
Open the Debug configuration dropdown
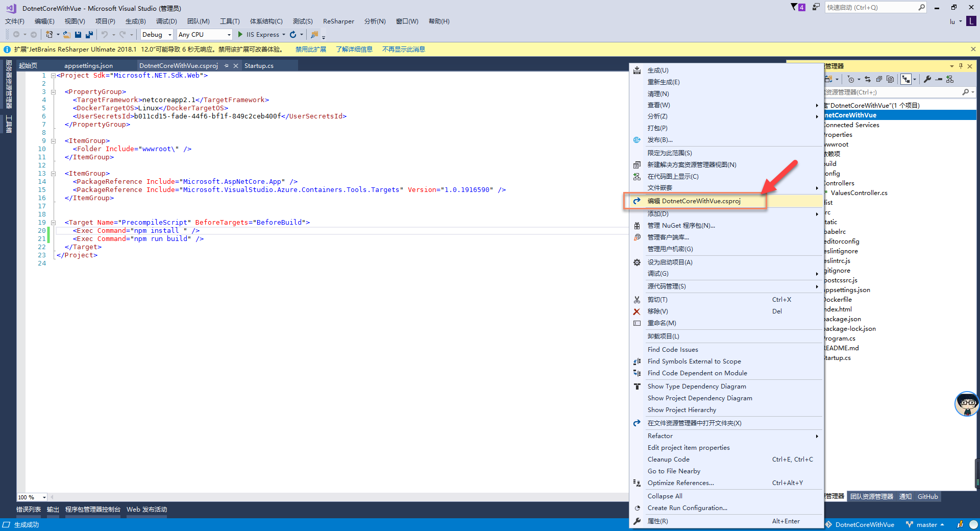(x=169, y=35)
